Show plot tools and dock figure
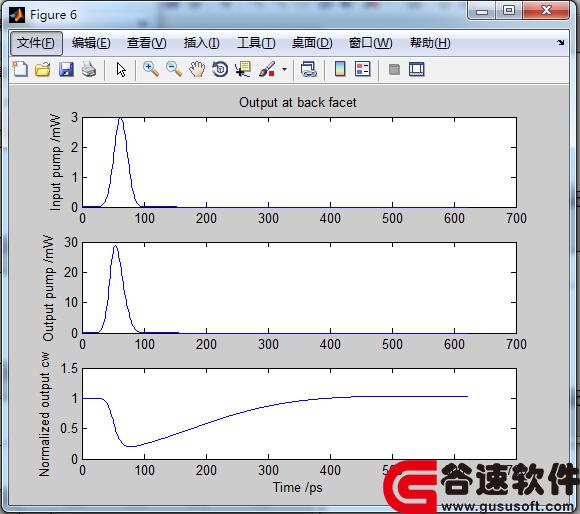Image resolution: width=580 pixels, height=514 pixels. tap(417, 69)
